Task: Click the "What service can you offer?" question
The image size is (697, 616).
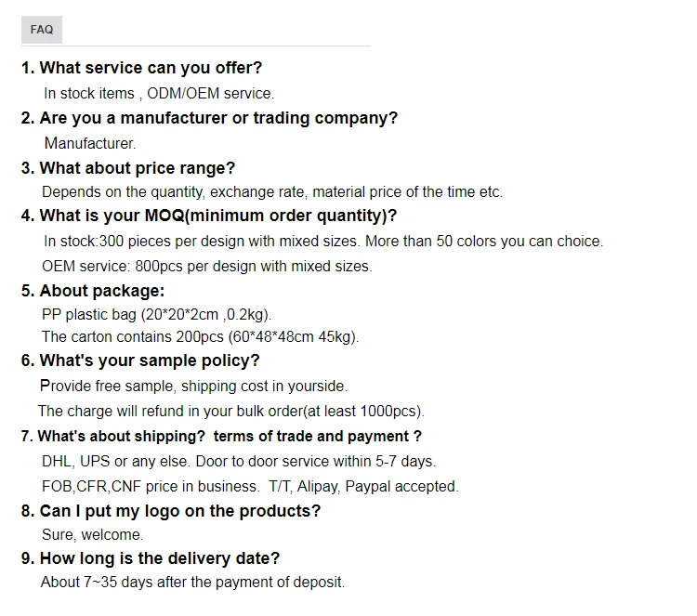Action: click(x=142, y=68)
